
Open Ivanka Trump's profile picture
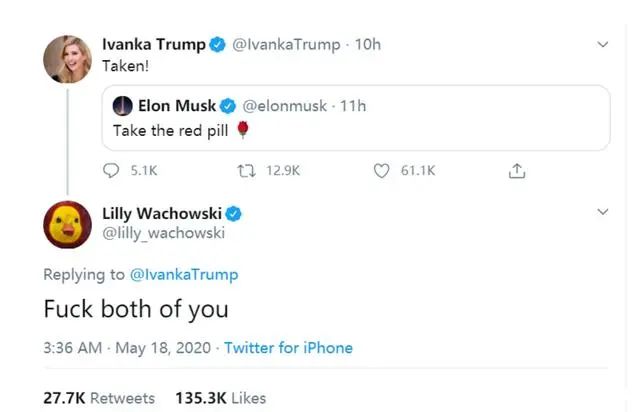tap(67, 59)
